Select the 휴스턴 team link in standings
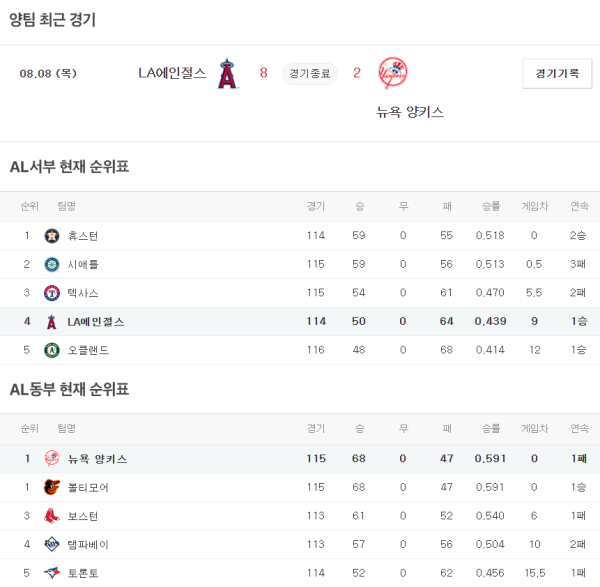 82,236
